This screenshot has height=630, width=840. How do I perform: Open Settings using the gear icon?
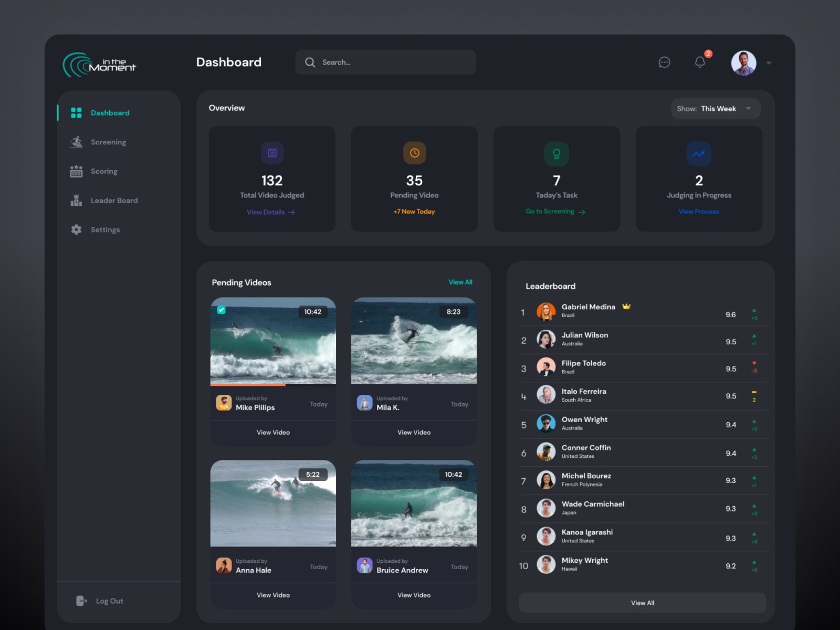tap(76, 229)
